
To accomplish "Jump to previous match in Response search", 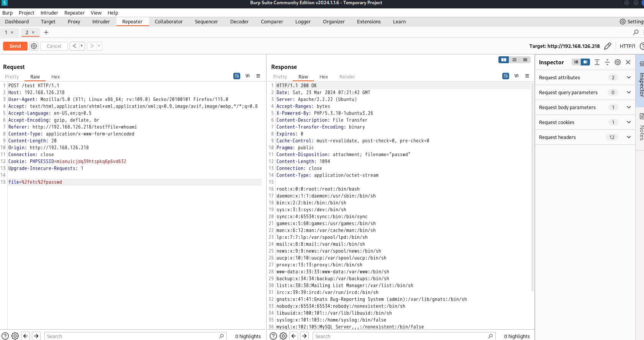I will 294,336.
